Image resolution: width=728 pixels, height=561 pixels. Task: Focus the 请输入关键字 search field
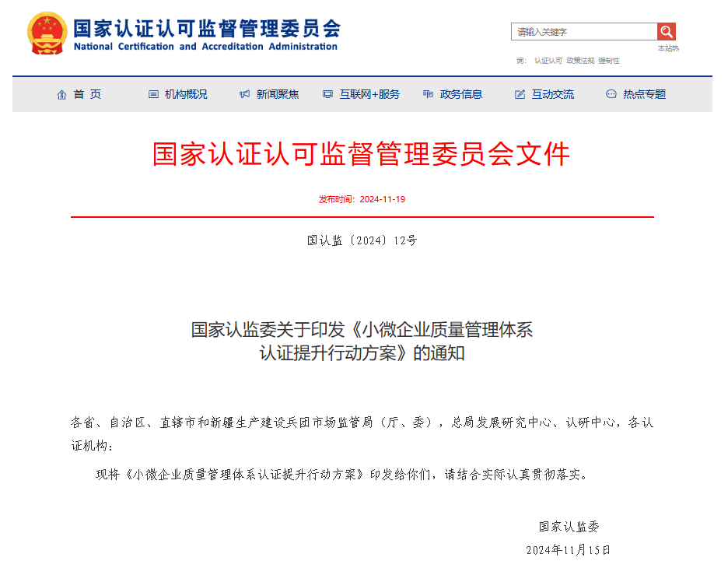click(x=584, y=32)
